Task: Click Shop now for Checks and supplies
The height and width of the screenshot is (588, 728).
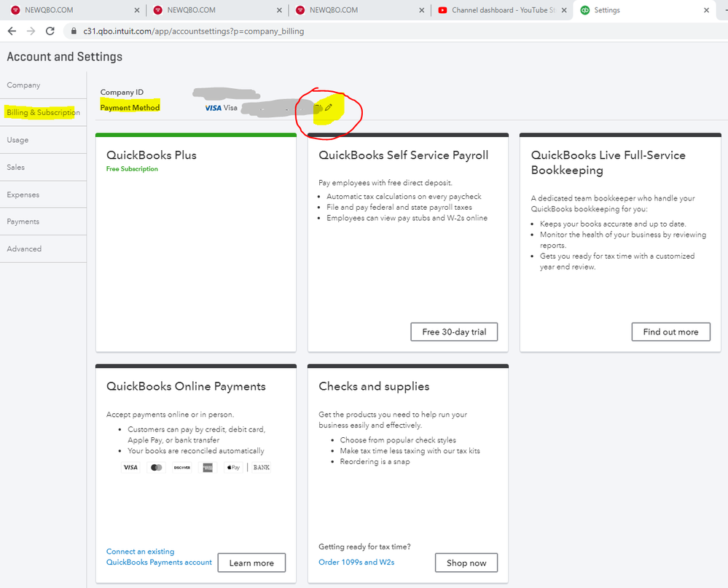Action: 466,563
